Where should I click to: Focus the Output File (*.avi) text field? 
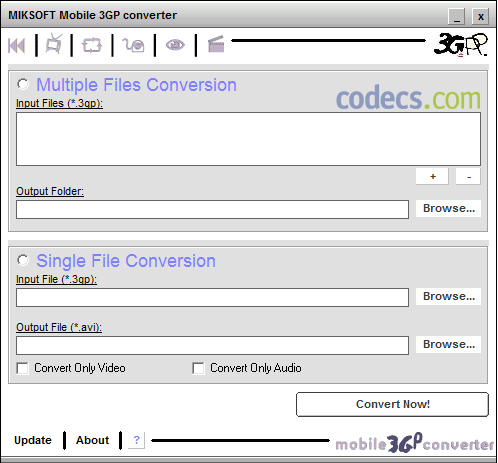tap(212, 345)
